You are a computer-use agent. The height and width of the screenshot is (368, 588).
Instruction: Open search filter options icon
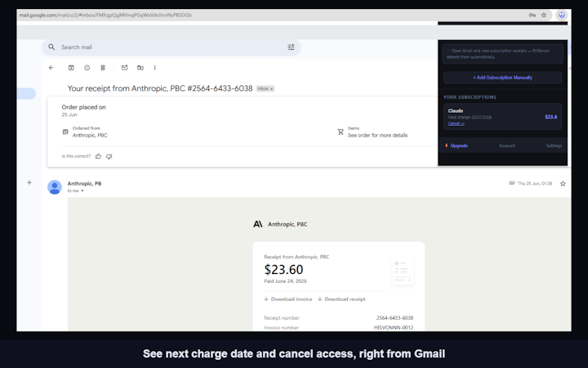point(291,47)
